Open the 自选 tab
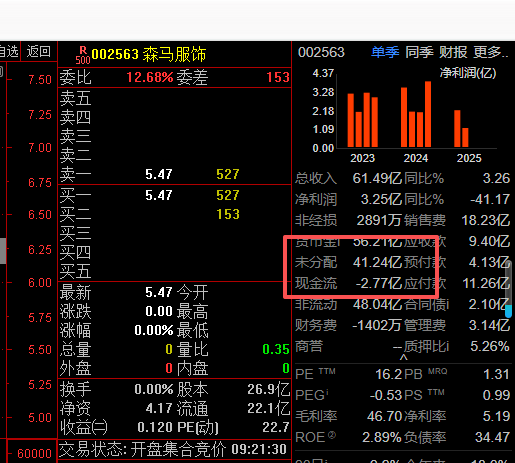 pyautogui.click(x=9, y=51)
